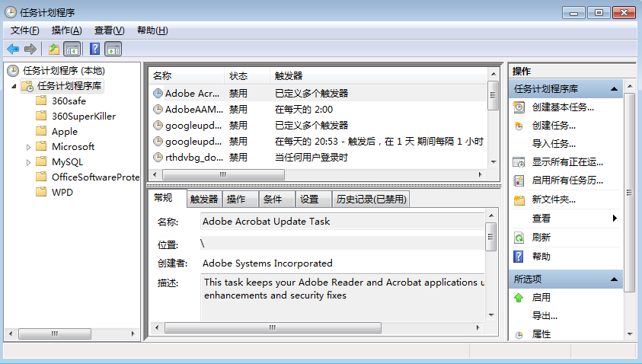Open the 帮助(H) menu
The height and width of the screenshot is (364, 642).
(152, 30)
